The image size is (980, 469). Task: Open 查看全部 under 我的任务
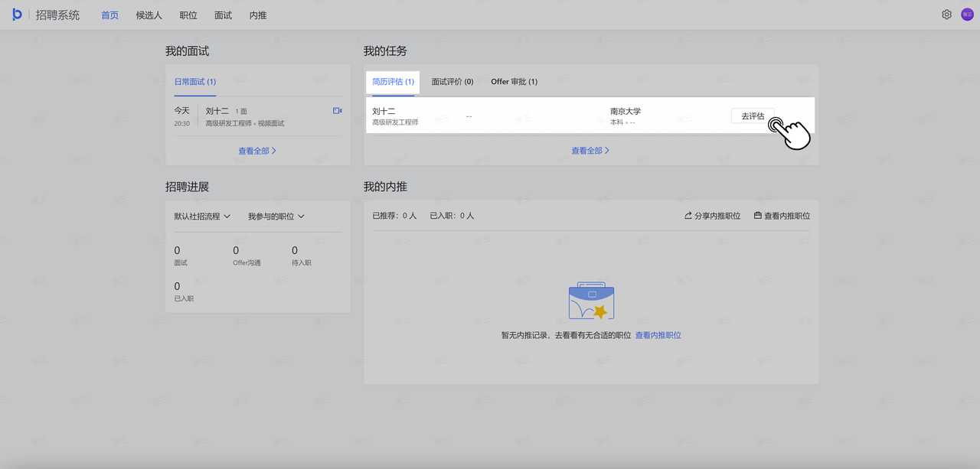coord(590,151)
